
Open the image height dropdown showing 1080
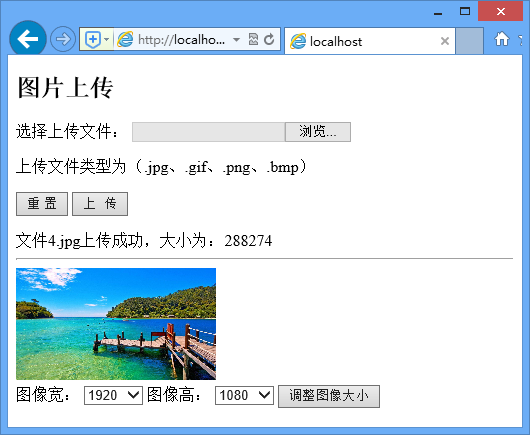click(x=244, y=395)
